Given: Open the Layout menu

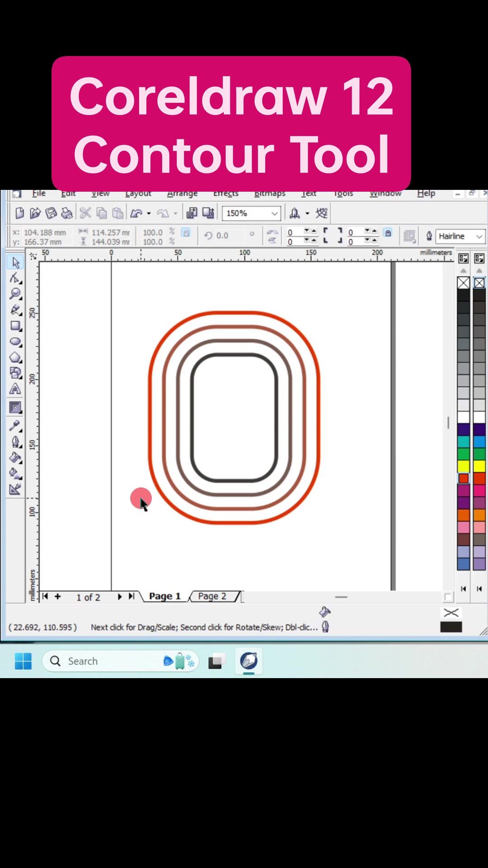Looking at the screenshot, I should (x=138, y=193).
